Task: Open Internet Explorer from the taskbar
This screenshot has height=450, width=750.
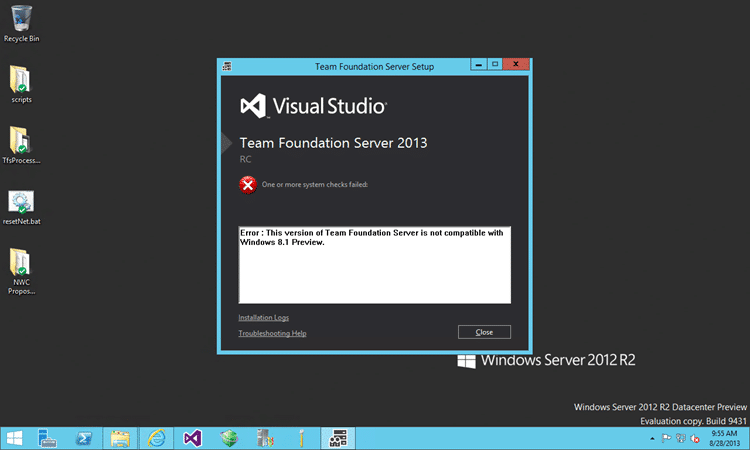Action: pos(156,438)
